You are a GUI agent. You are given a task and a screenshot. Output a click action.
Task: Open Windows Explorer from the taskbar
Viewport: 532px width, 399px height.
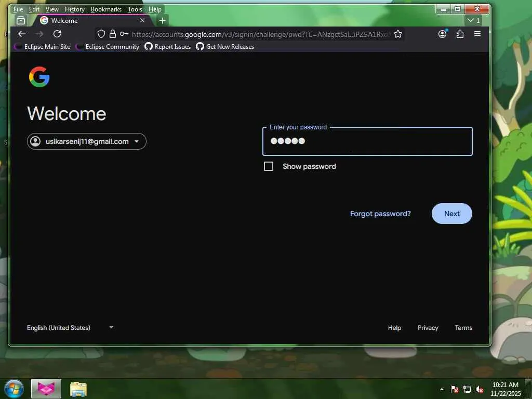coord(78,389)
